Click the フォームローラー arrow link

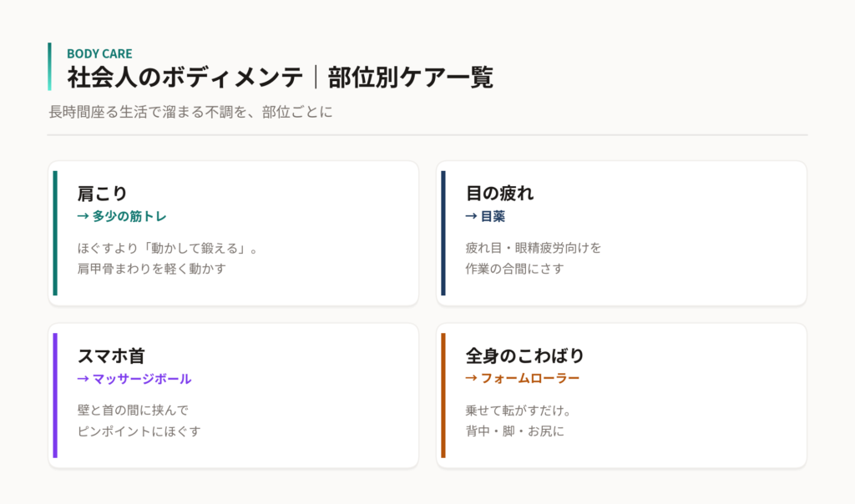point(523,378)
